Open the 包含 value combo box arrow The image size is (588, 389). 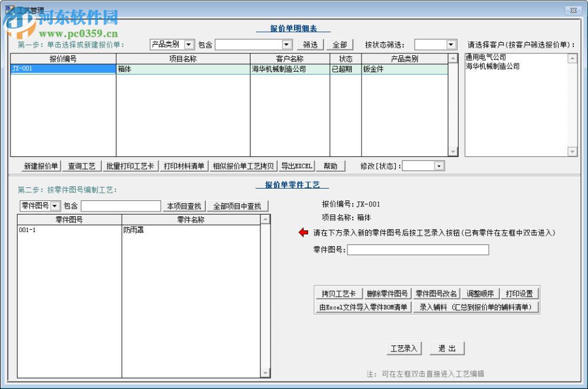[x=286, y=45]
